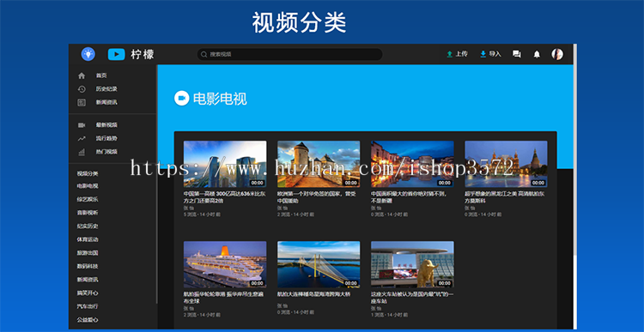Open the chat messages icon

517,54
